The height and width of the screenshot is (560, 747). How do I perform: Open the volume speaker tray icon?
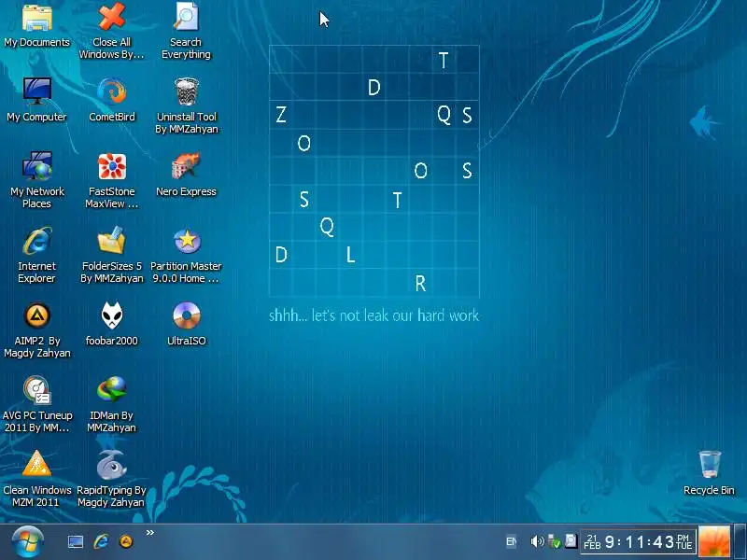click(537, 541)
